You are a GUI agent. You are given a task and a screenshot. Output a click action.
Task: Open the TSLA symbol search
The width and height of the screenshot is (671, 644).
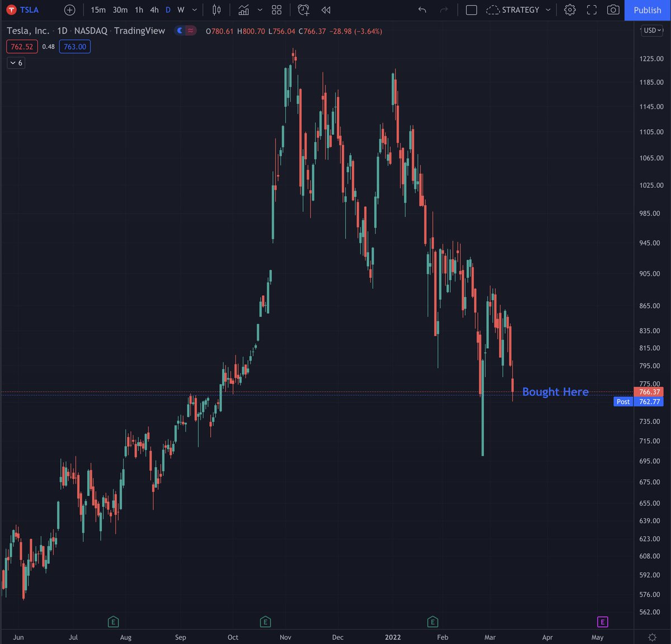pos(22,10)
